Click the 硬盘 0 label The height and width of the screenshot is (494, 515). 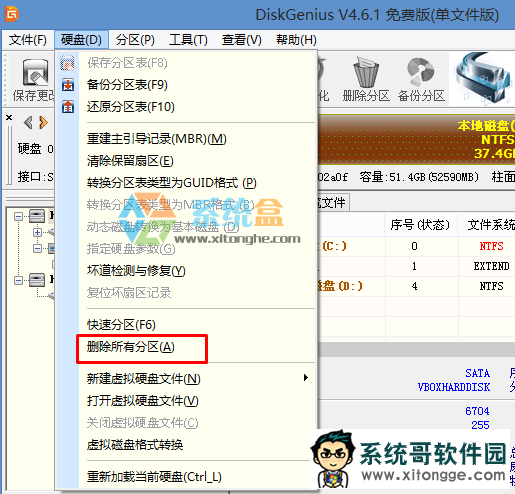35,149
